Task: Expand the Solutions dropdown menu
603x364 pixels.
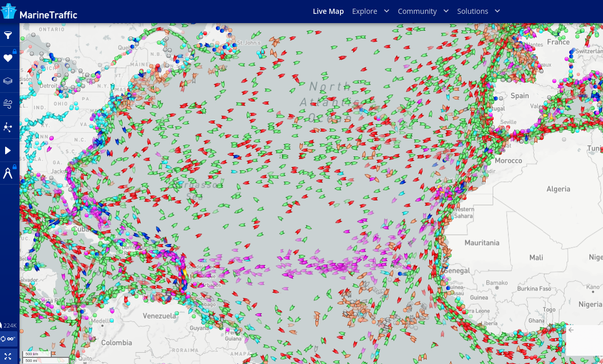Action: point(478,11)
